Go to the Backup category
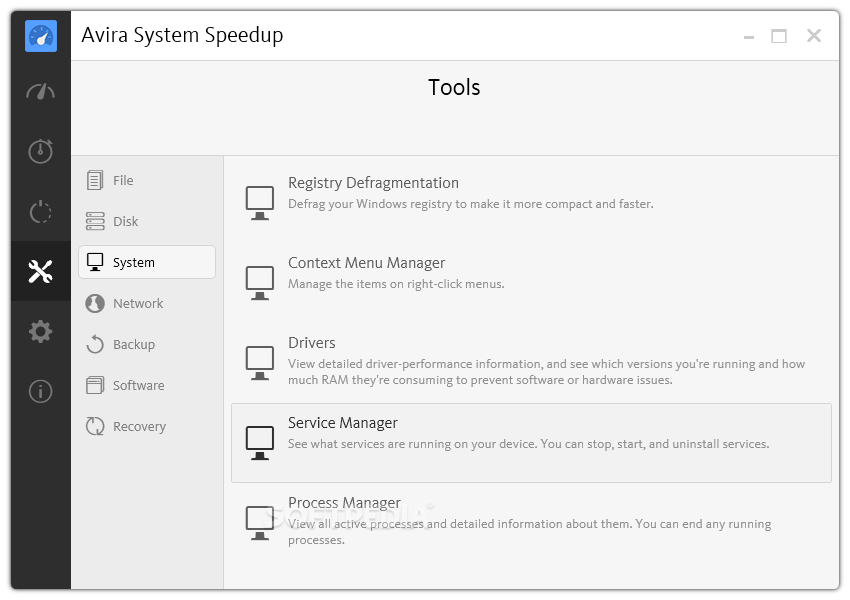The width and height of the screenshot is (850, 600). [134, 345]
